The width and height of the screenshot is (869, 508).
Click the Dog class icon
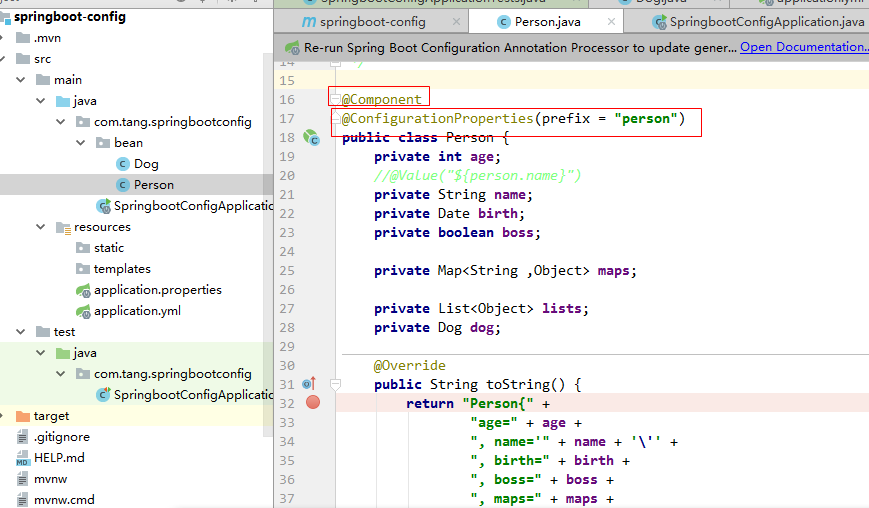tap(122, 164)
